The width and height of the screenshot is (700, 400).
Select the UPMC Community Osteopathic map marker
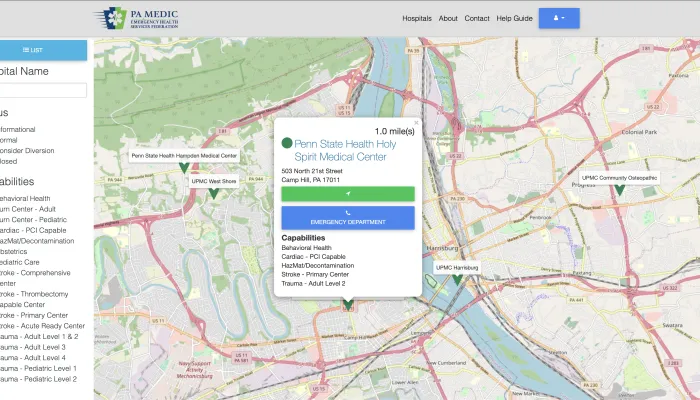[619, 189]
